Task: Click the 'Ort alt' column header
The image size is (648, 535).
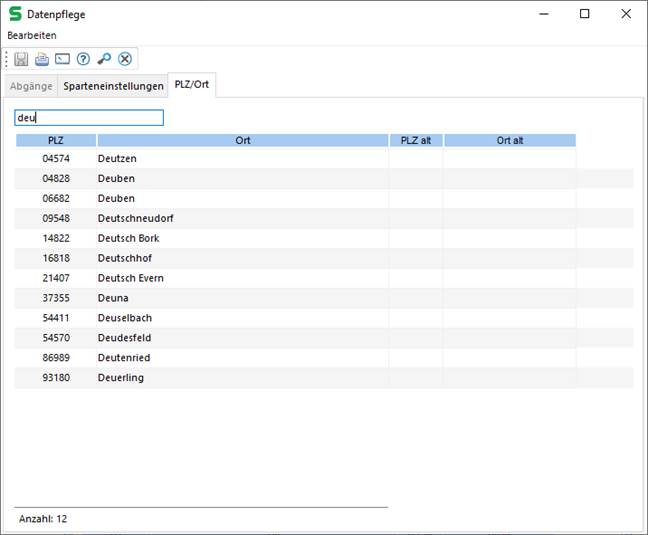Action: click(510, 141)
